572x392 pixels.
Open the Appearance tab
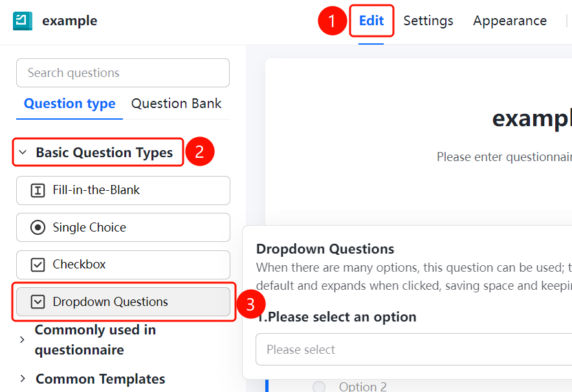(x=510, y=21)
